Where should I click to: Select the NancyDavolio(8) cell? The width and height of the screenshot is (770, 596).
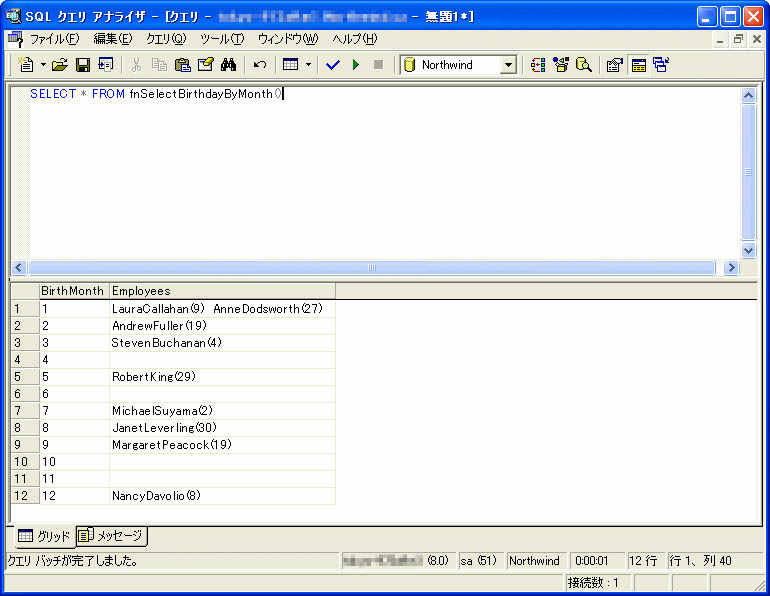pos(222,496)
